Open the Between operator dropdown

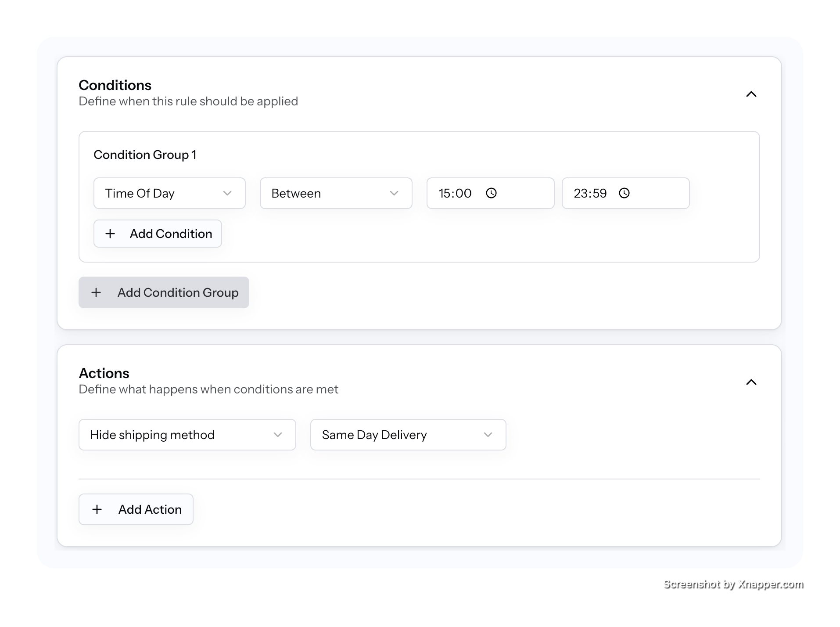(336, 193)
